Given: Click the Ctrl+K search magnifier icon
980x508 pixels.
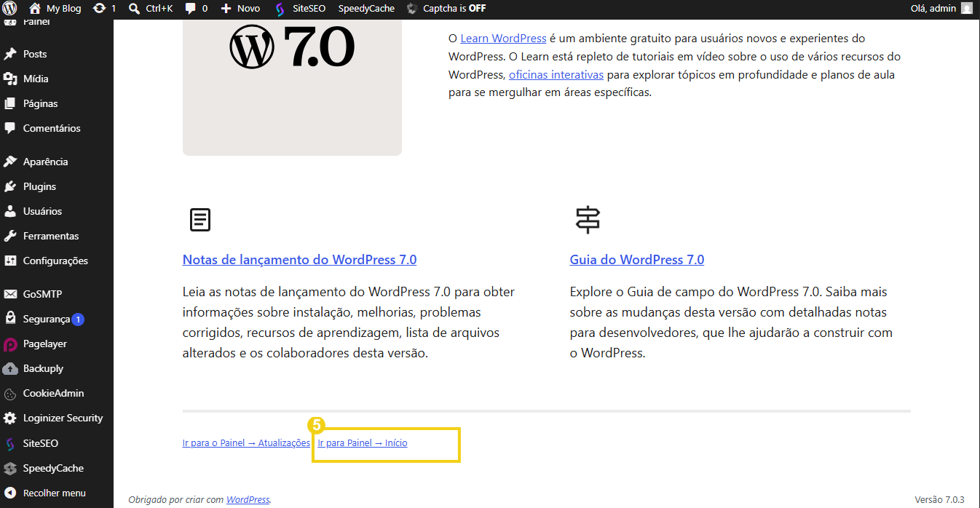Looking at the screenshot, I should coord(134,9).
